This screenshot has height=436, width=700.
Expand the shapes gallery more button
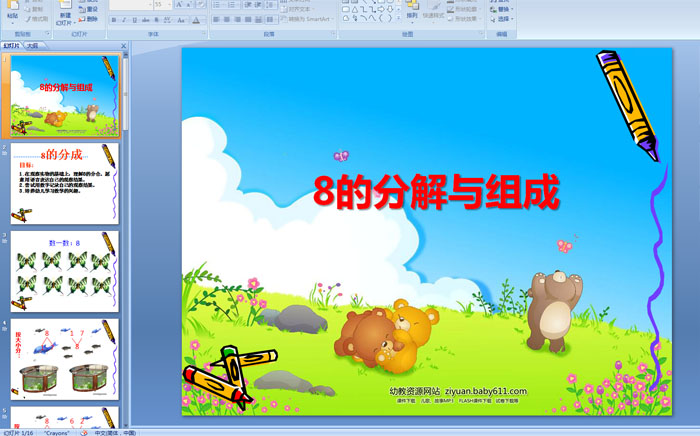pyautogui.click(x=398, y=18)
